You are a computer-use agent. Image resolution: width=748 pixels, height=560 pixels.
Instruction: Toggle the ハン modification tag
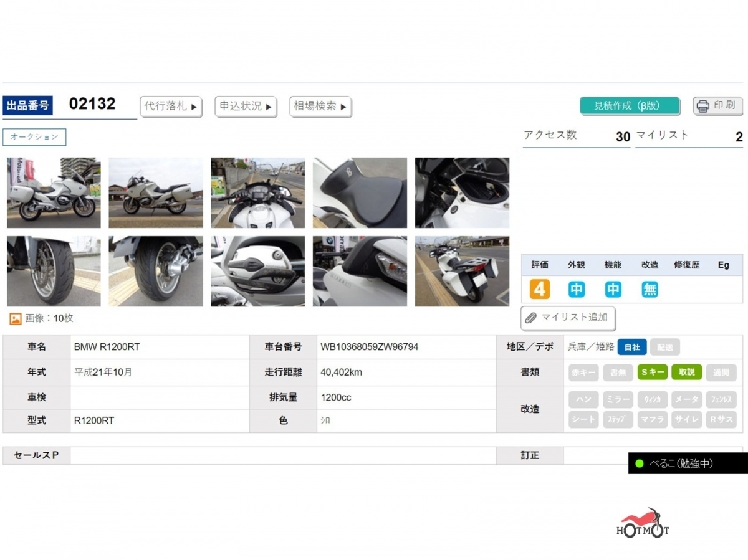(583, 400)
